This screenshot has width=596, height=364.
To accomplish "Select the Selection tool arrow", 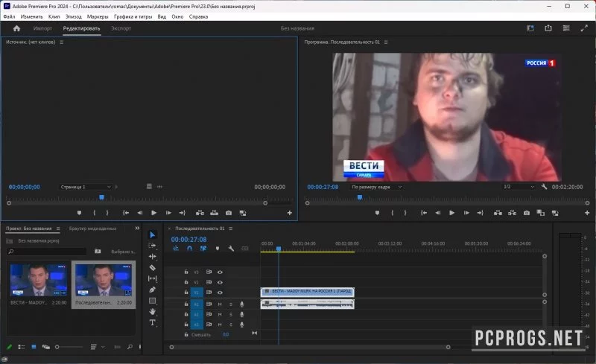I will tap(152, 234).
